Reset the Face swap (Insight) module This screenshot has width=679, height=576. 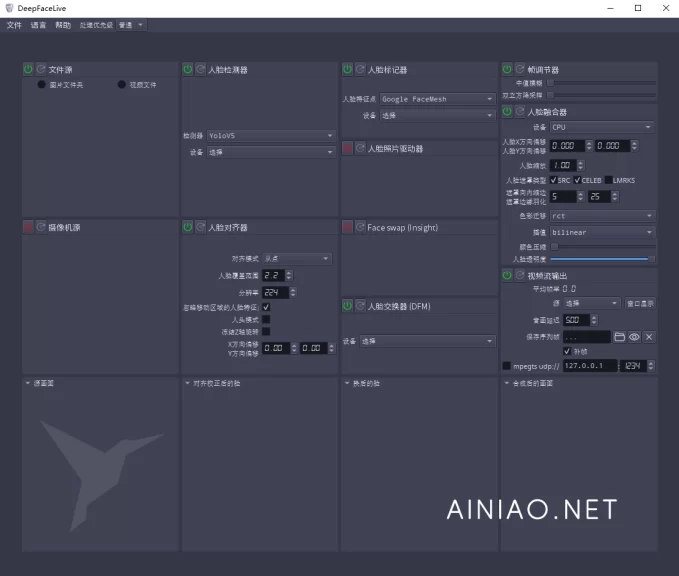click(x=360, y=227)
